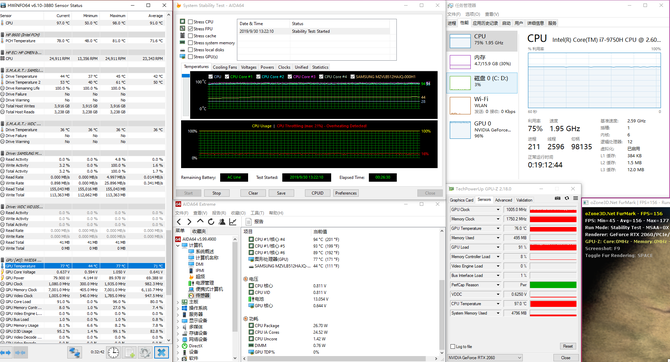Viewport: 670px width, 362px height.
Task: Switch to Voltages tab in stability test
Action: coord(249,67)
